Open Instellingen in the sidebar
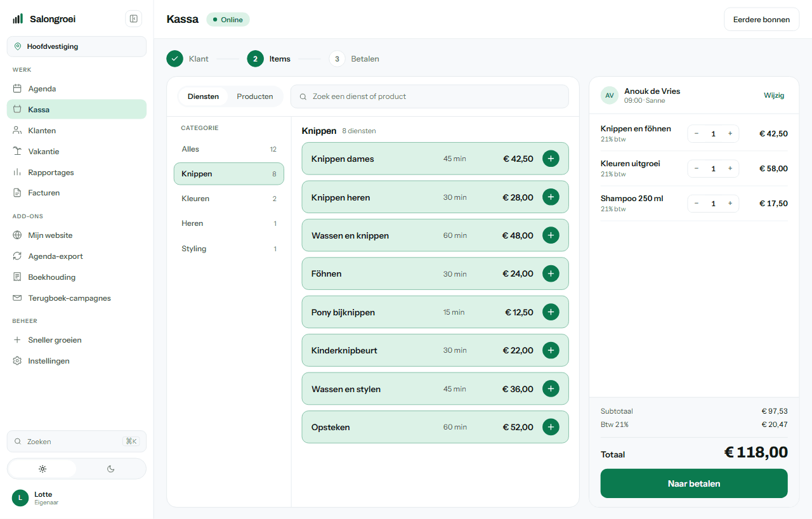The image size is (812, 519). (x=77, y=361)
